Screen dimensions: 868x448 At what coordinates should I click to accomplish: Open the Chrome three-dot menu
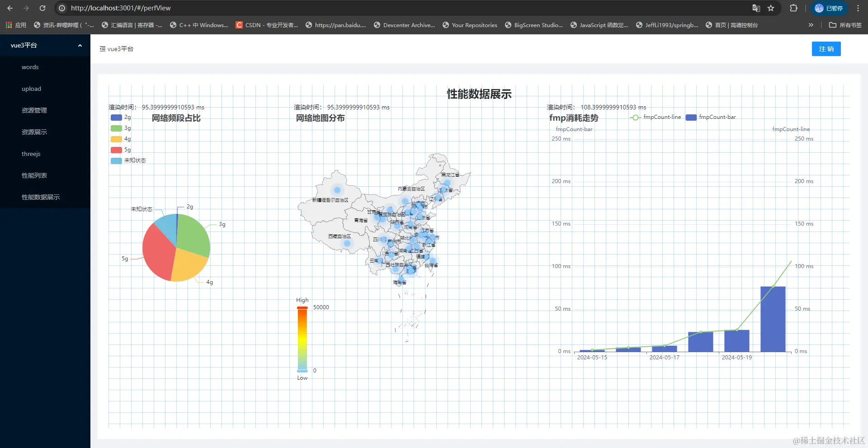click(x=858, y=8)
